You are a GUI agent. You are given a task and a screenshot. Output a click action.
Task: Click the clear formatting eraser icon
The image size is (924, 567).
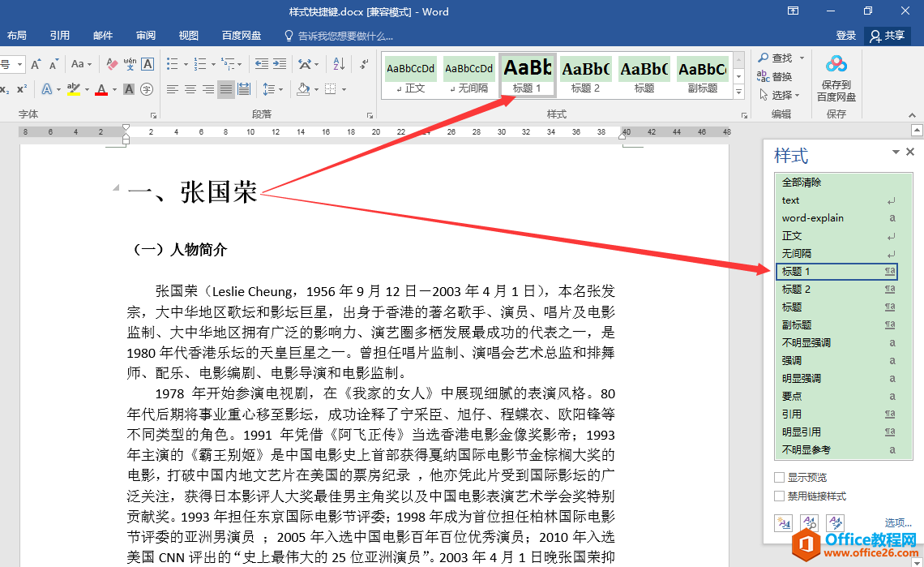click(x=112, y=64)
